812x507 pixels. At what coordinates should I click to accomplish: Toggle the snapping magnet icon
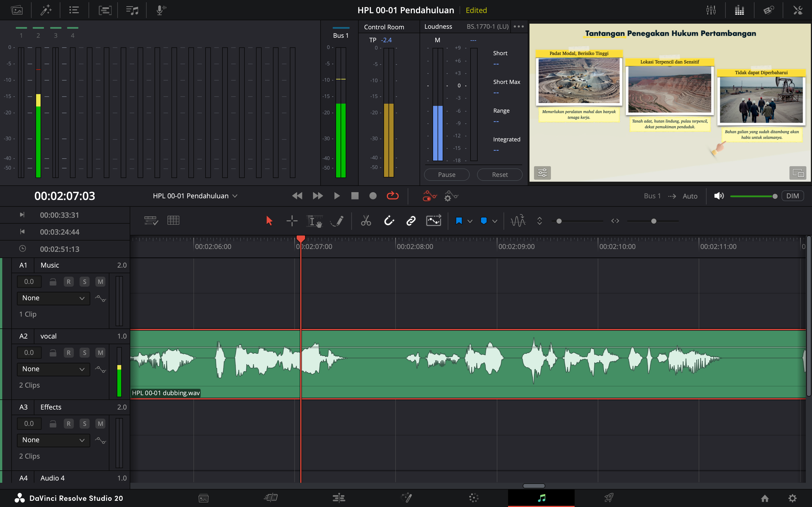[x=389, y=221]
